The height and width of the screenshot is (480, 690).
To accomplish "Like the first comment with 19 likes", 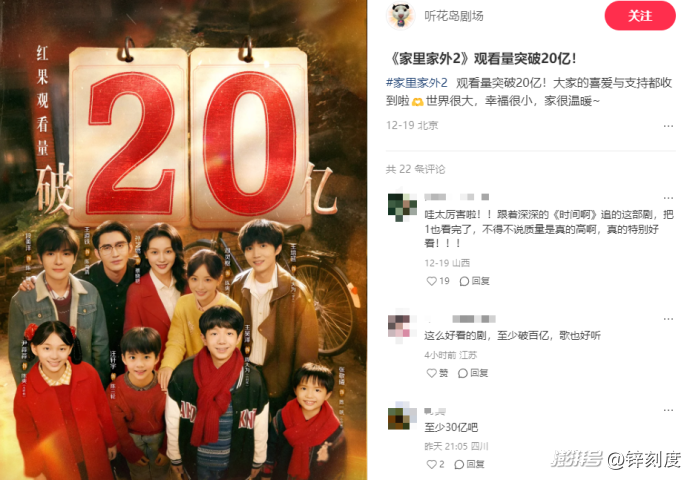I will coord(438,281).
